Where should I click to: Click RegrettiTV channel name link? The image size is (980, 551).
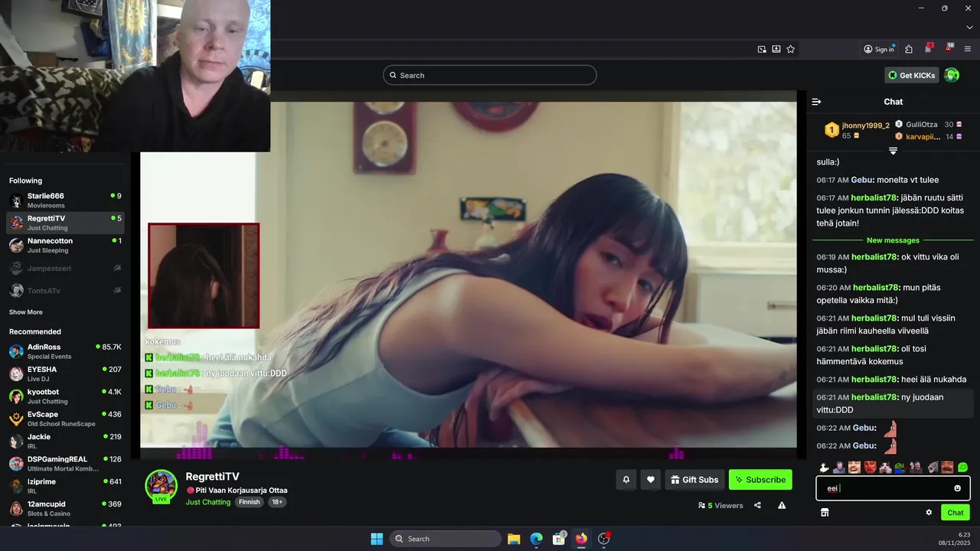[212, 476]
